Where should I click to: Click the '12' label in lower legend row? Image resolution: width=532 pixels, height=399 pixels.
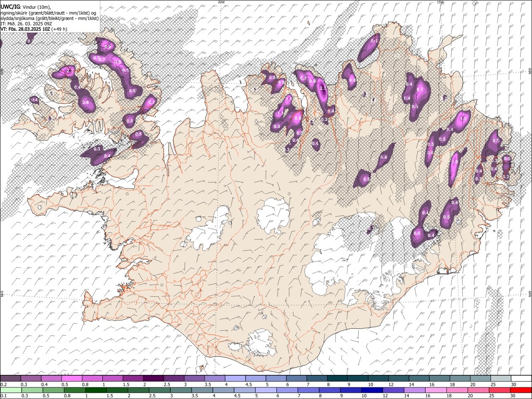(x=385, y=396)
